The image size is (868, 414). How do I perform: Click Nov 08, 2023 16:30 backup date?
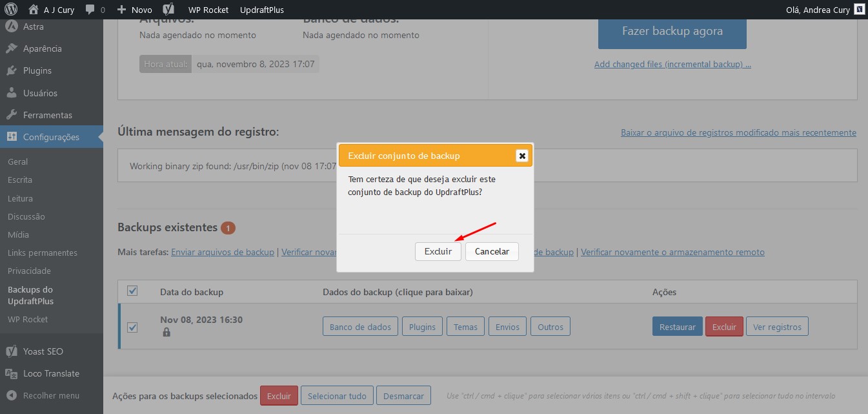point(201,320)
